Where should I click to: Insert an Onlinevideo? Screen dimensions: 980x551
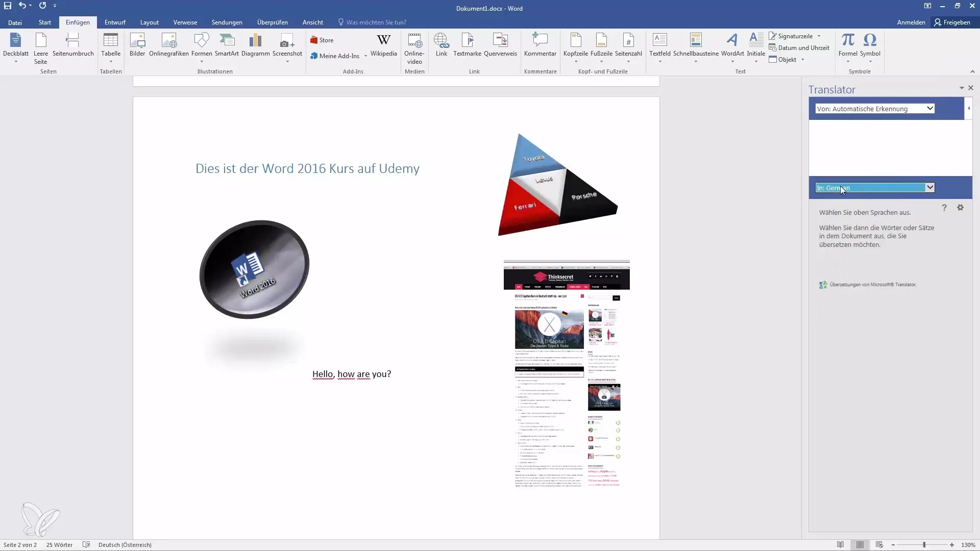[414, 48]
